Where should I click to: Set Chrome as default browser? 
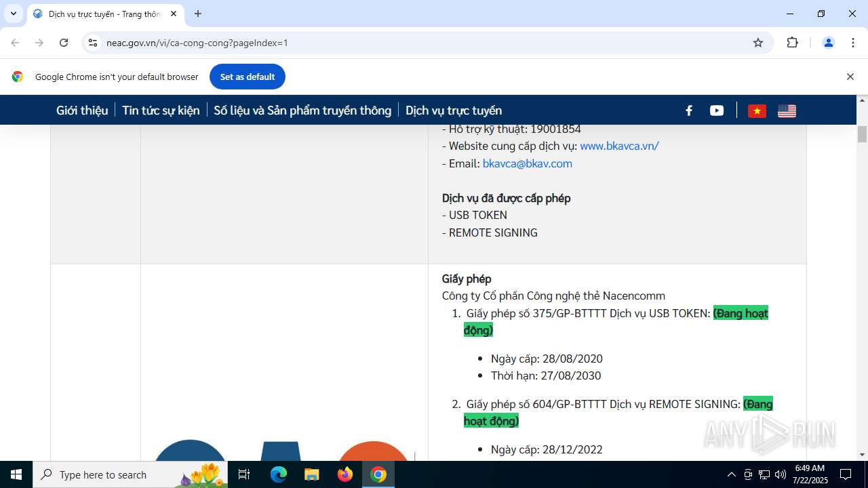[248, 77]
